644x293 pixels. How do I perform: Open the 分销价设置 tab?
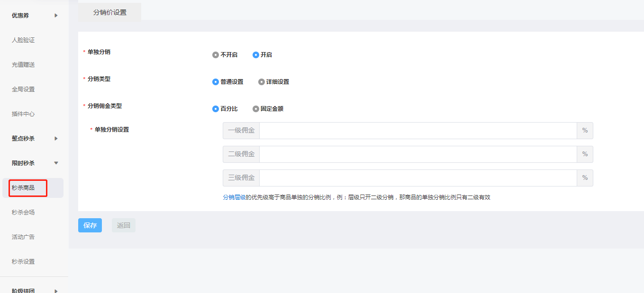click(x=110, y=12)
